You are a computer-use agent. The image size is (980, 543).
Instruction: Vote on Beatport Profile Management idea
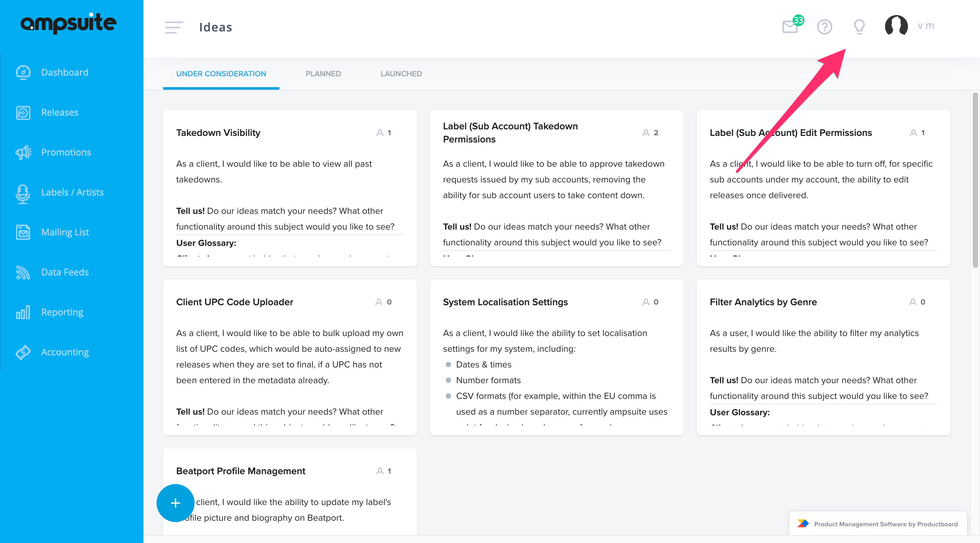(384, 471)
